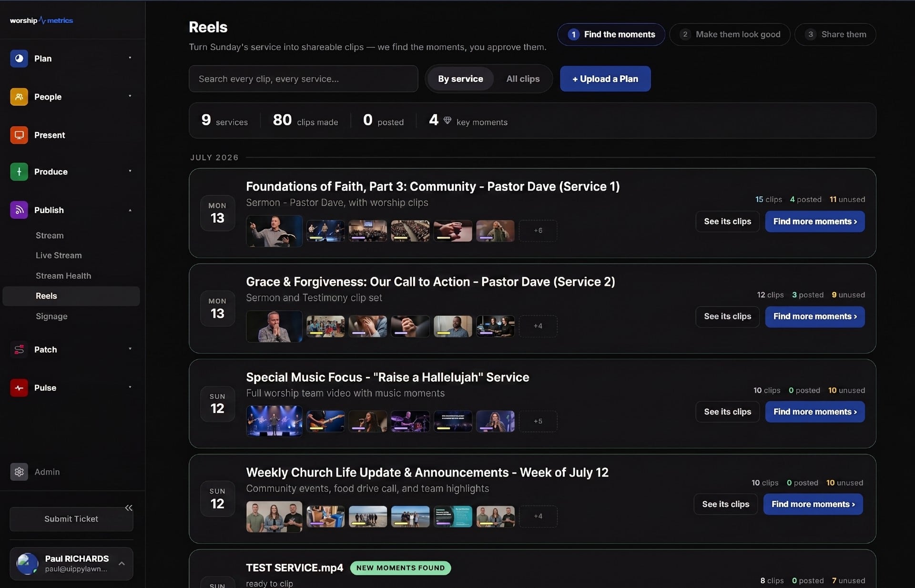Find more moments for Raise a Hallelujah
The height and width of the screenshot is (588, 915).
(x=815, y=412)
